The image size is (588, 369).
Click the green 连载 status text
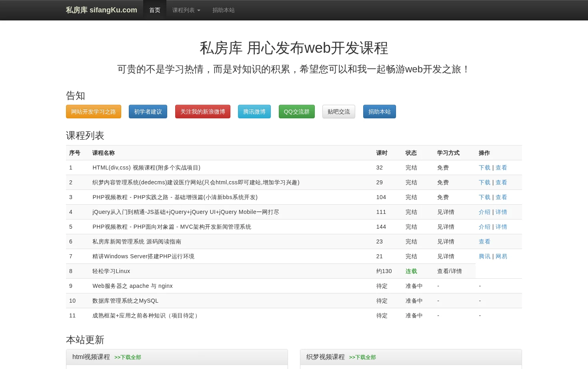pyautogui.click(x=411, y=271)
